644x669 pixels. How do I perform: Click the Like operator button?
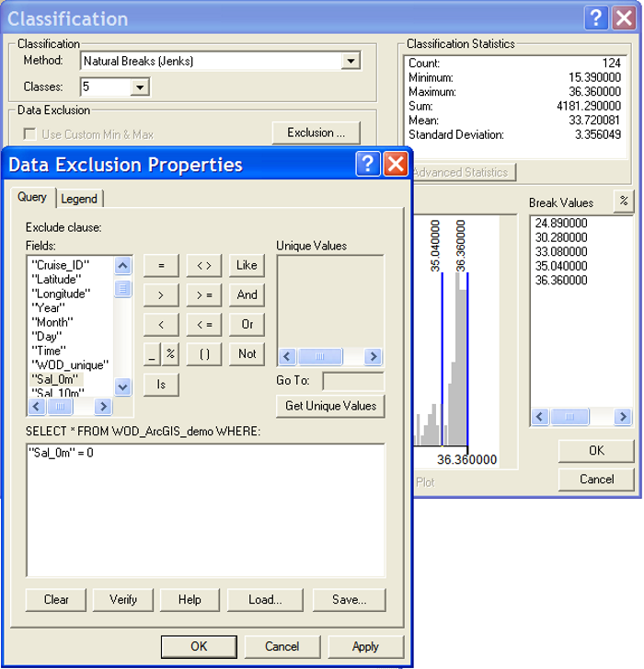click(x=247, y=266)
